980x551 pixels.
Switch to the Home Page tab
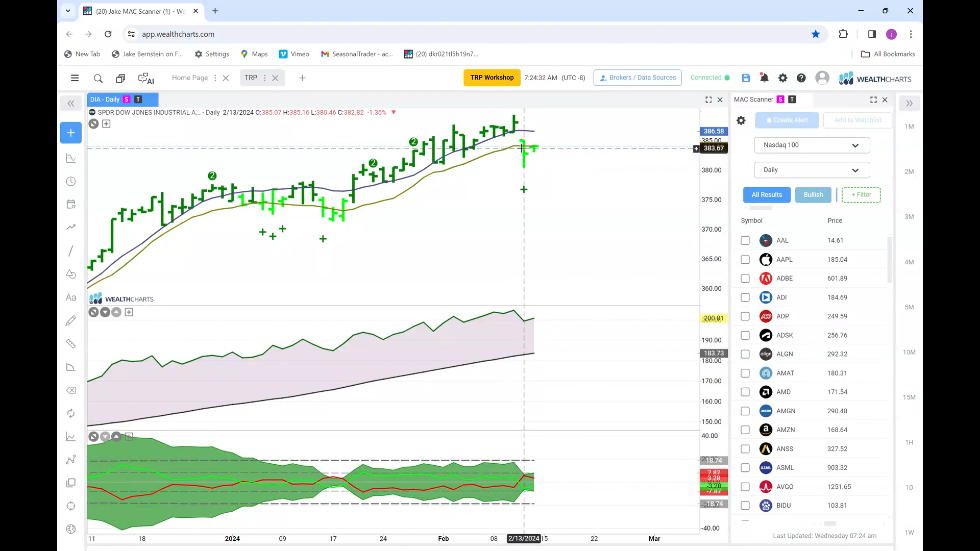pos(189,78)
